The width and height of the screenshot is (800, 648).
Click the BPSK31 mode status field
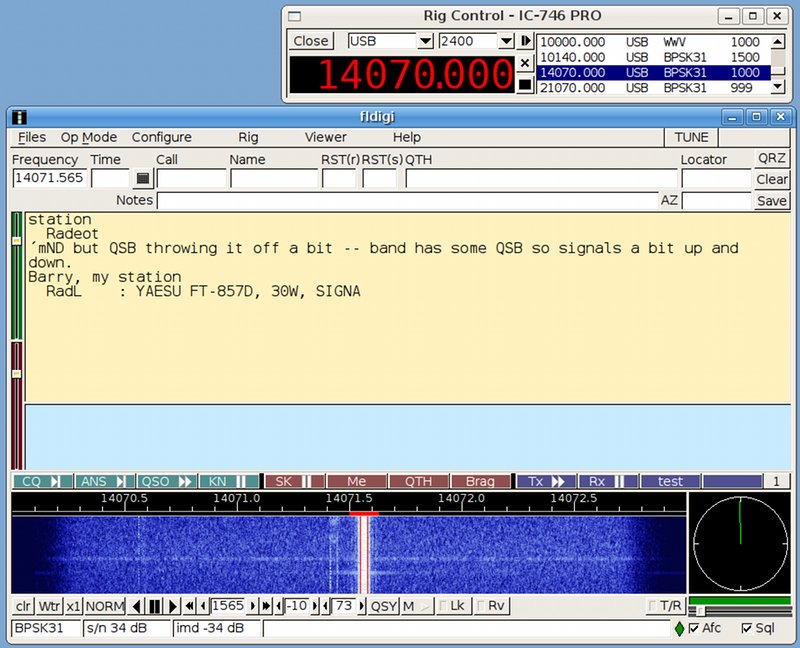(46, 629)
